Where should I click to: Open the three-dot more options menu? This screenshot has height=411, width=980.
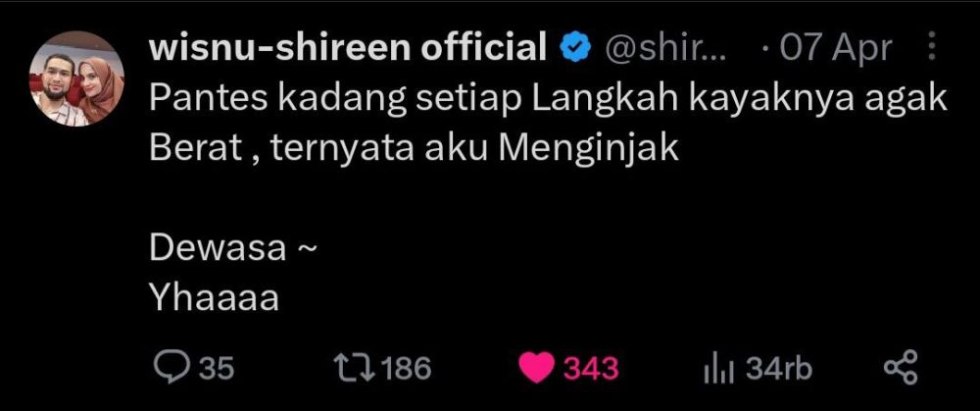coord(931,47)
